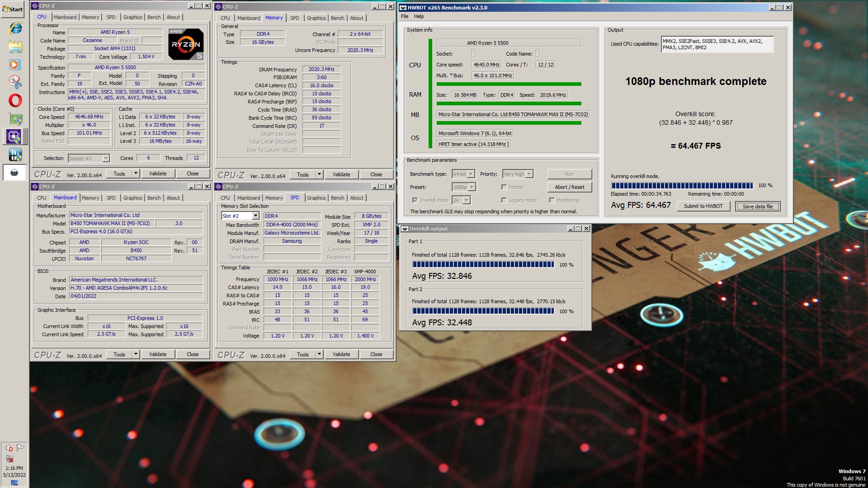Click the HWBOT x265 window title icon

click(403, 8)
